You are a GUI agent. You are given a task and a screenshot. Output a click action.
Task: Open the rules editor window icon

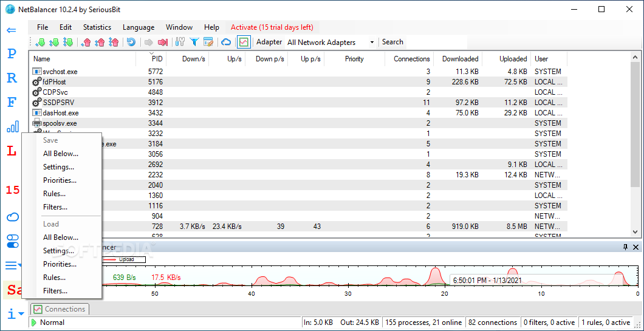tap(208, 42)
